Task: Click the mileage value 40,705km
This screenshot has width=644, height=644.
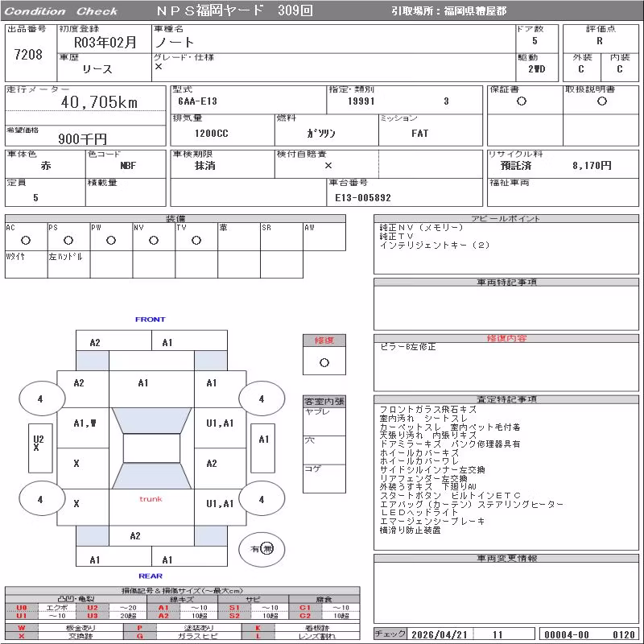Action: (x=99, y=102)
